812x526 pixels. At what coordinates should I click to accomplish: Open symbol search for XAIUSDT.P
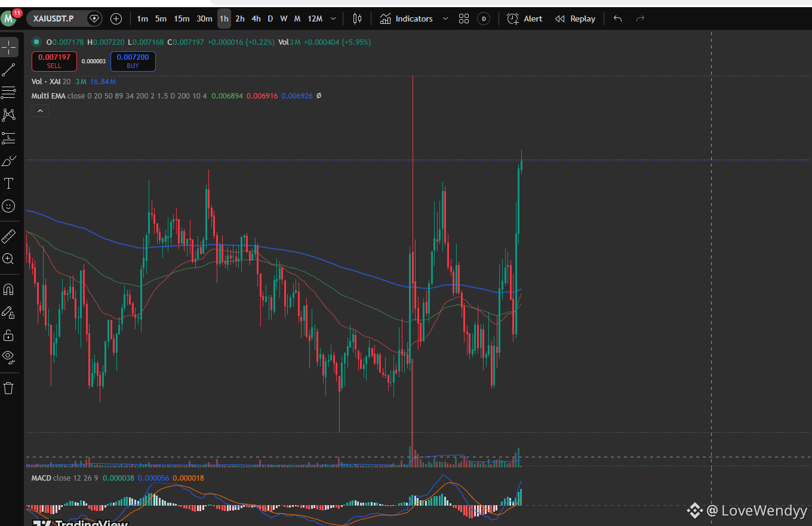55,19
